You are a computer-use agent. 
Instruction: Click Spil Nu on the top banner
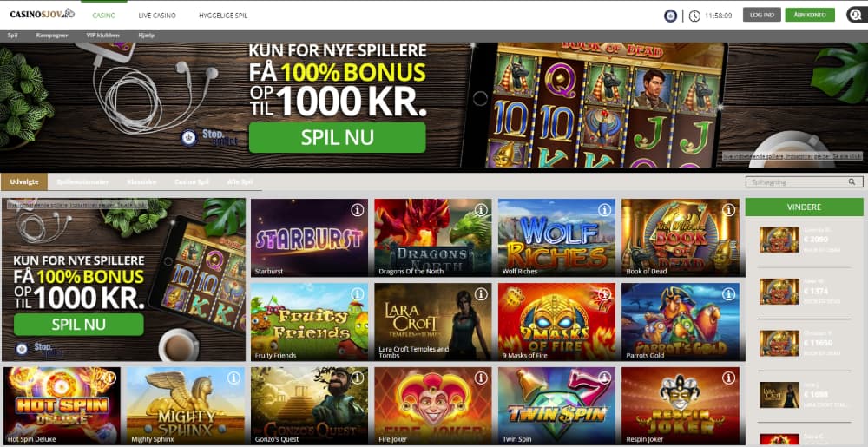point(337,137)
